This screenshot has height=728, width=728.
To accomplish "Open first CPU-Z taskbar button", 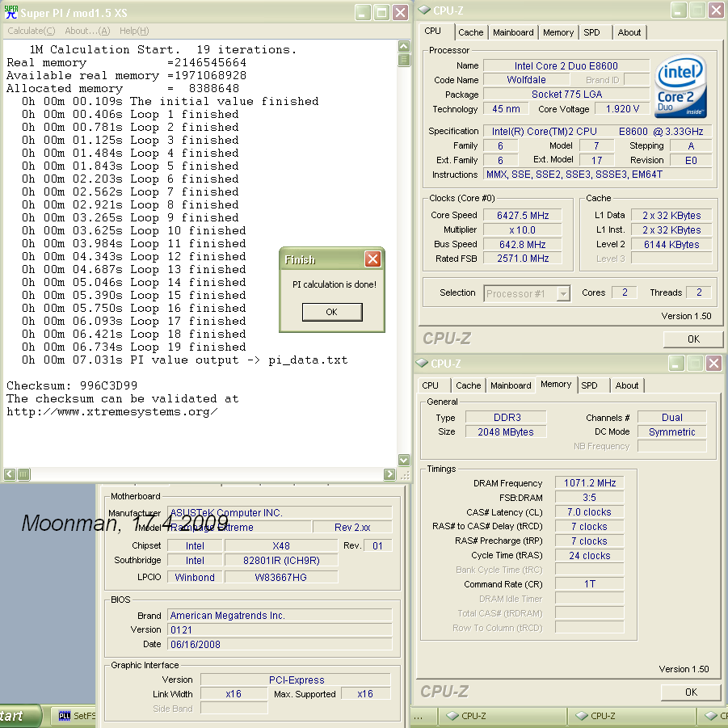I will 503,715.
